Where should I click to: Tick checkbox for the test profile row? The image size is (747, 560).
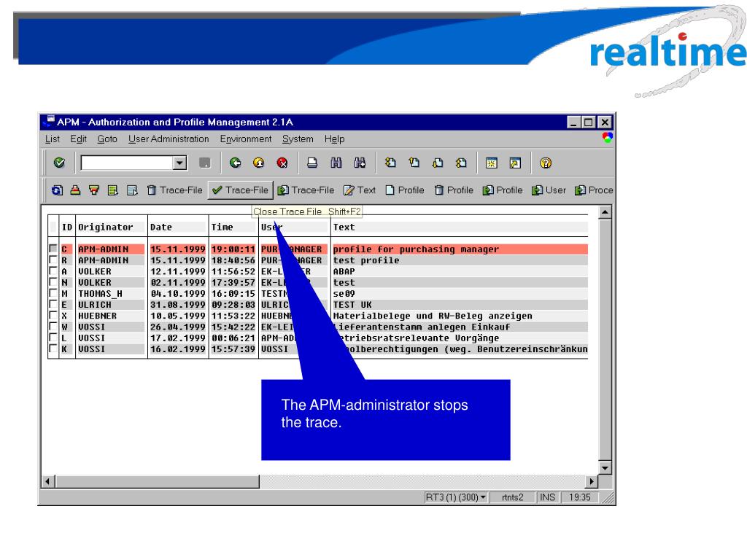(53, 260)
